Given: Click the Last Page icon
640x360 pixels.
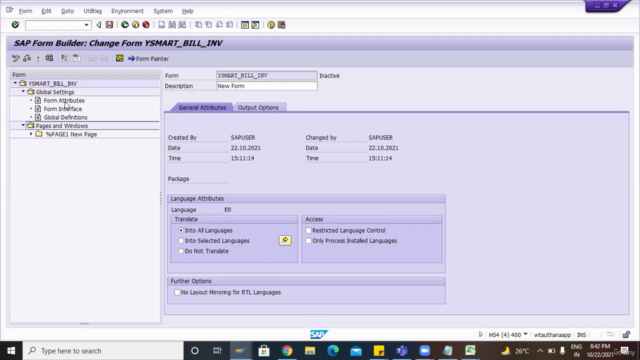Looking at the screenshot, I should click(229, 25).
